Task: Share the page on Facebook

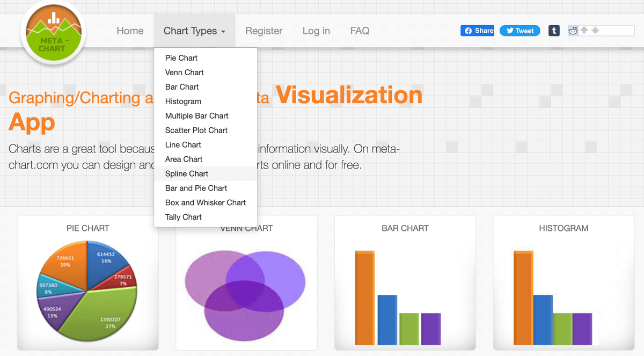Action: coord(477,31)
